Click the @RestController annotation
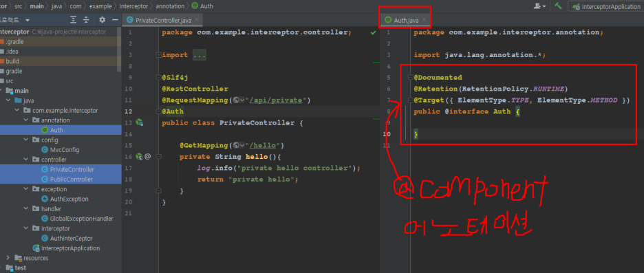This screenshot has height=273, width=644. pos(195,89)
